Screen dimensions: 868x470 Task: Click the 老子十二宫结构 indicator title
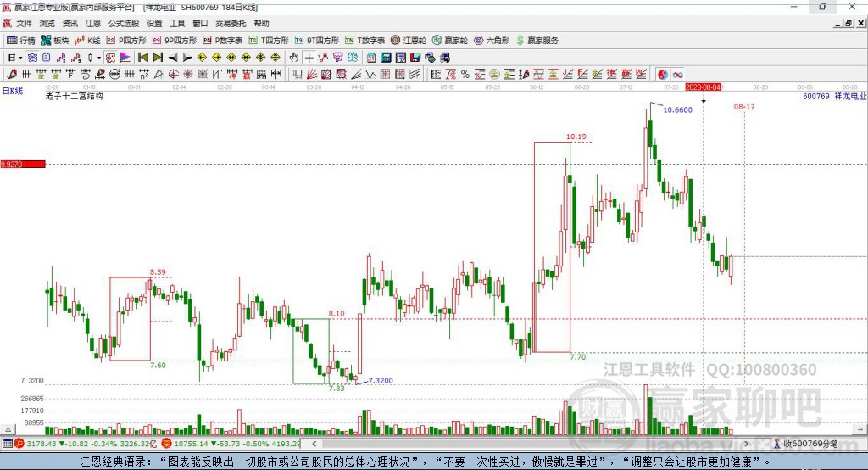point(75,96)
